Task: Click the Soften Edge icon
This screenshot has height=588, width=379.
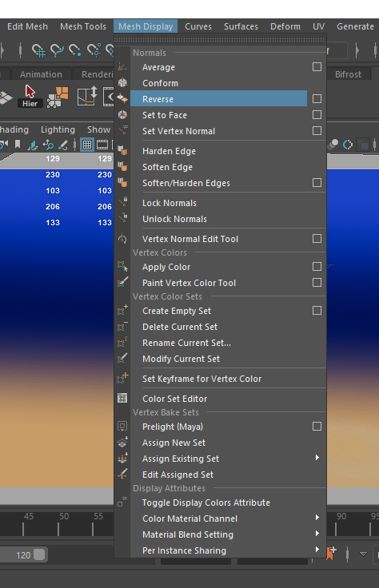Action: point(122,167)
